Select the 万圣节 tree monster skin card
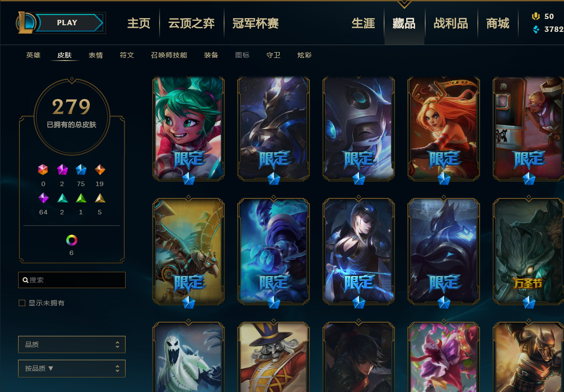This screenshot has height=392, width=564. coord(529,251)
